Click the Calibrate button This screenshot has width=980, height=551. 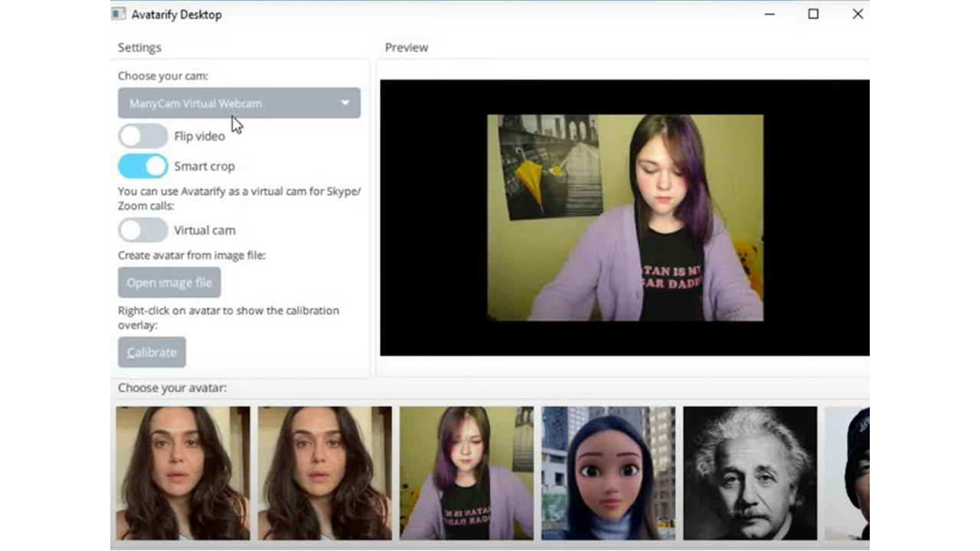click(x=151, y=352)
